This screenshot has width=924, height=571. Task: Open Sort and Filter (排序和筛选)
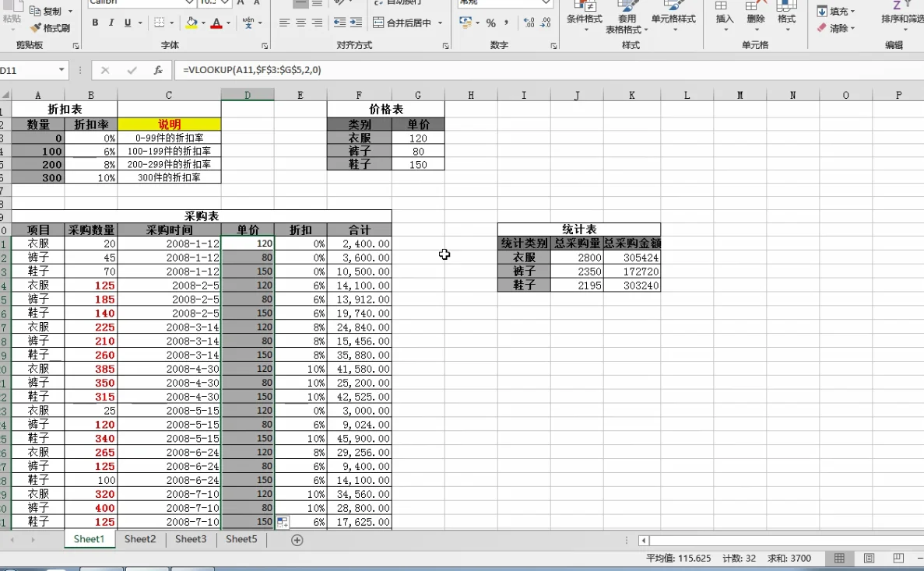tap(901, 14)
